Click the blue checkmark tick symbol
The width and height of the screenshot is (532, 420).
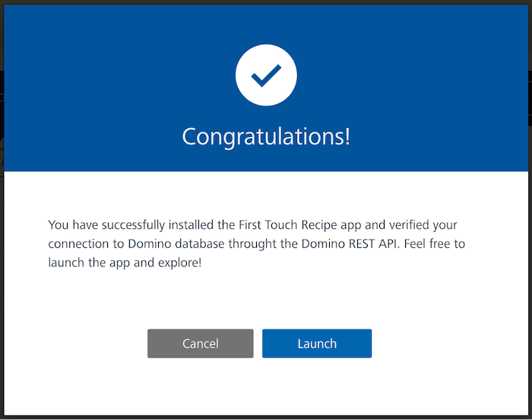pos(266,75)
